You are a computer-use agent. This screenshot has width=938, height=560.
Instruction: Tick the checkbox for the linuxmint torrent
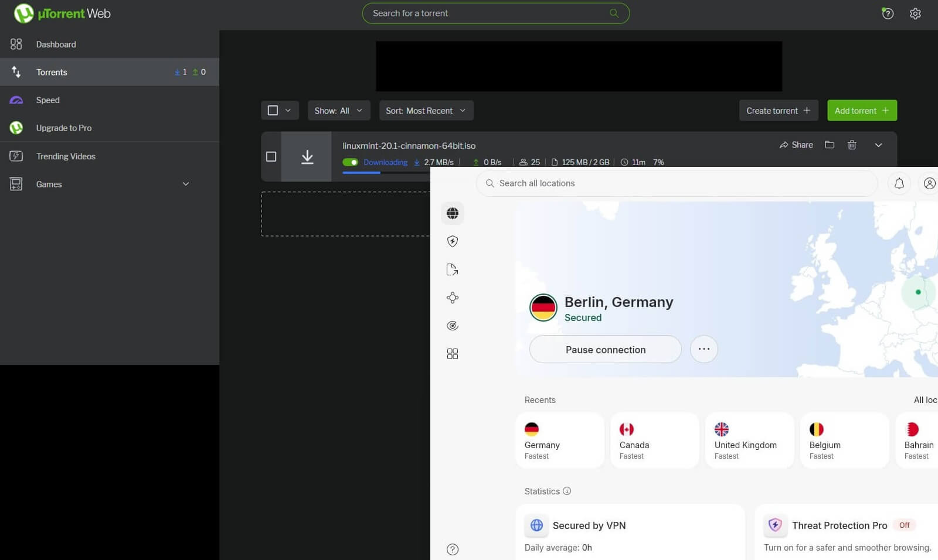[271, 156]
